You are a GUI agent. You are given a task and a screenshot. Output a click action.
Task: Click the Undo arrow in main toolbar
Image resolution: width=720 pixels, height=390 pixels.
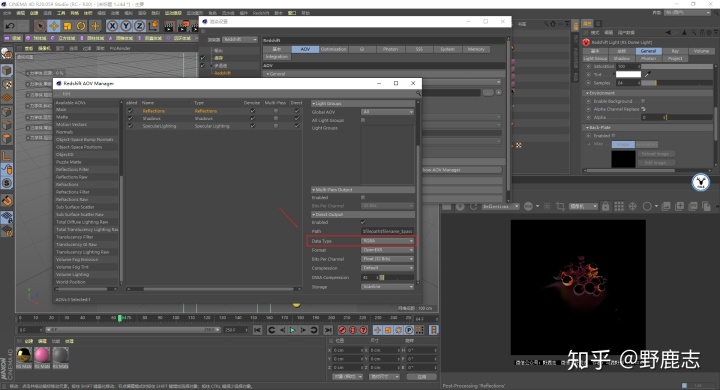coord(10,26)
